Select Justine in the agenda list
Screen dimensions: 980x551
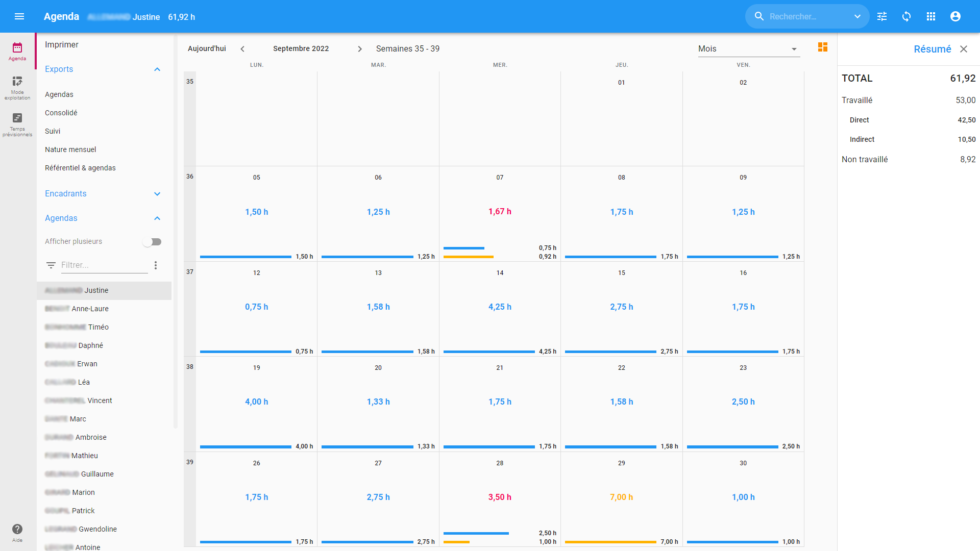pyautogui.click(x=104, y=290)
